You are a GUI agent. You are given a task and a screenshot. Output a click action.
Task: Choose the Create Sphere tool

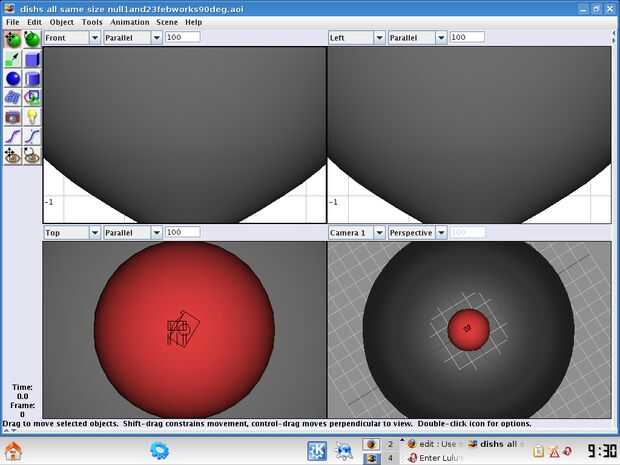click(x=13, y=78)
